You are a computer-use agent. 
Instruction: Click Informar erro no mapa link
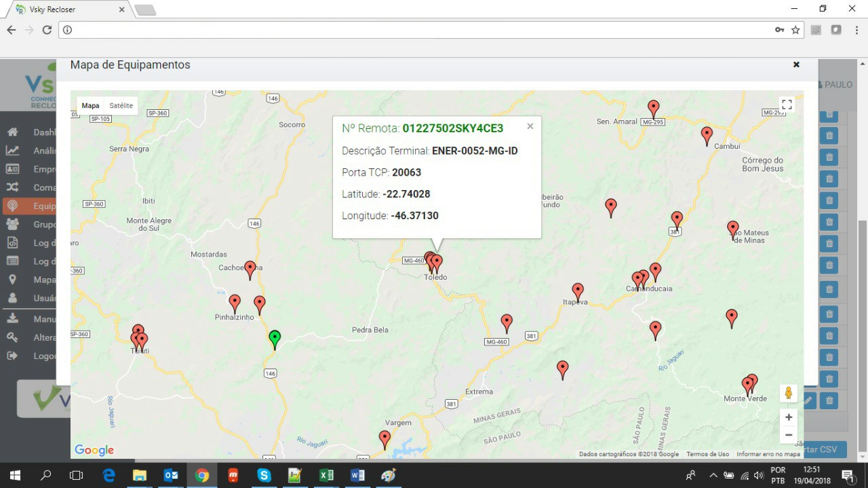(x=768, y=454)
